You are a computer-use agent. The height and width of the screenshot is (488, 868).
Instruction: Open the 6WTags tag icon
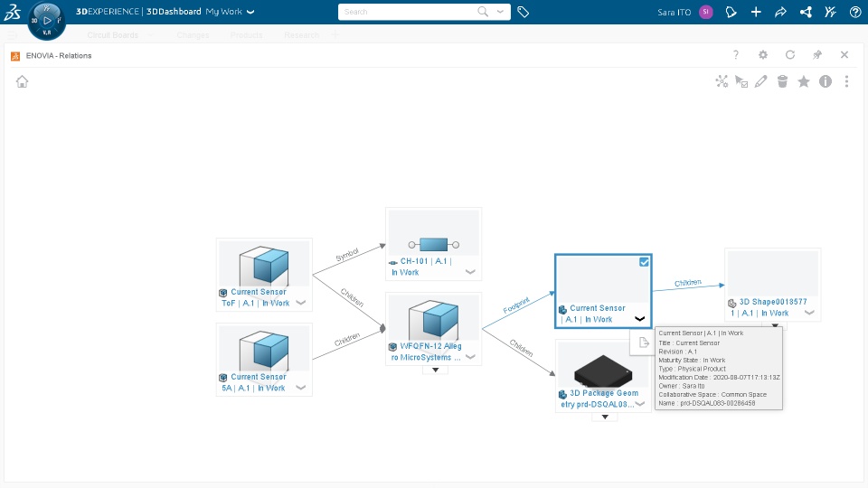tap(524, 12)
